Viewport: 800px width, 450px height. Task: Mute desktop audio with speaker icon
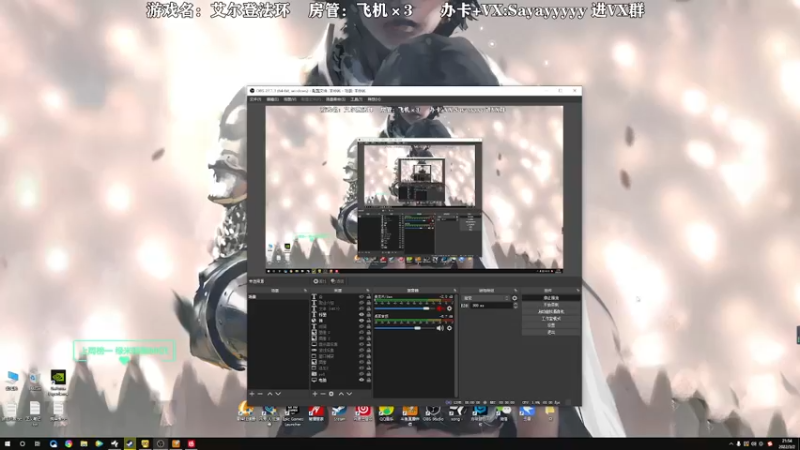pos(440,328)
